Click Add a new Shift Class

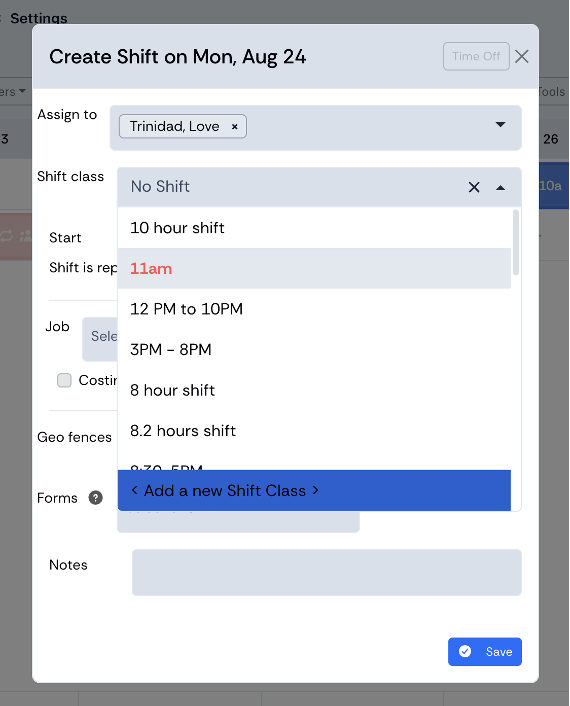(x=314, y=490)
